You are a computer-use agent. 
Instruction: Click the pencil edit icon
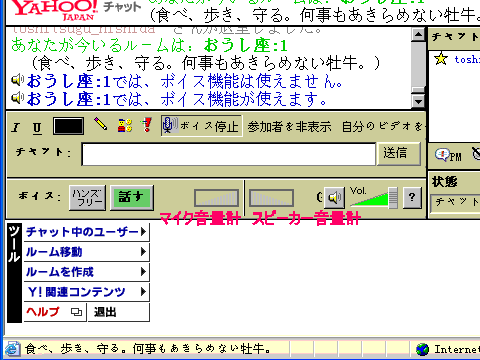pos(100,124)
